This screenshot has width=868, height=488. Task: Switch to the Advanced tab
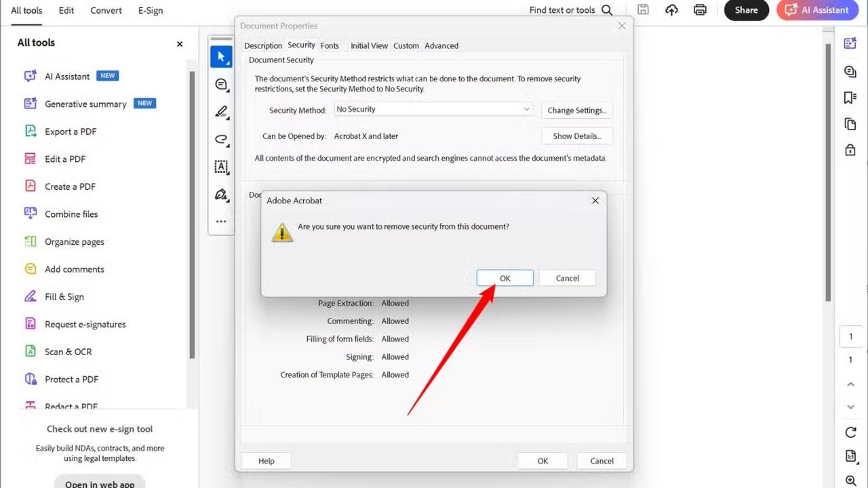[441, 45]
